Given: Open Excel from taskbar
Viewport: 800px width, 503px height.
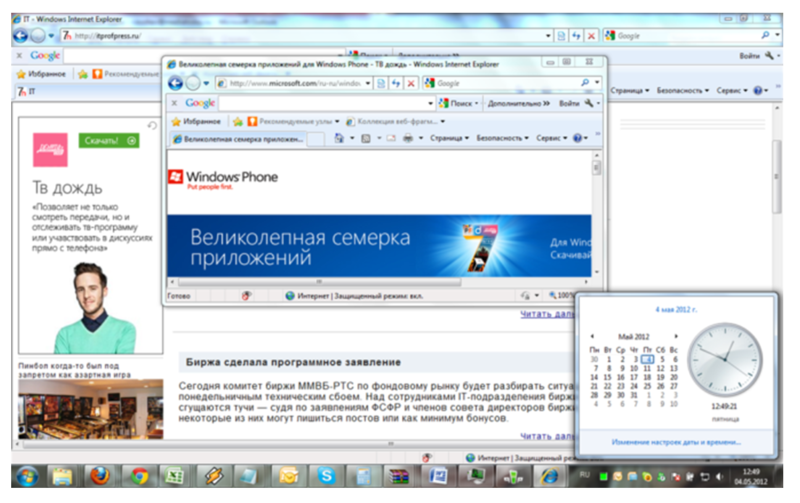Looking at the screenshot, I should pos(175,476).
